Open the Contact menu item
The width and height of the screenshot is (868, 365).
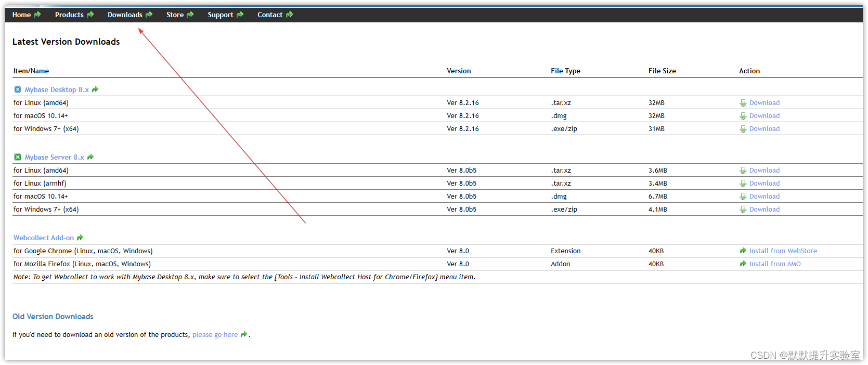click(x=270, y=15)
